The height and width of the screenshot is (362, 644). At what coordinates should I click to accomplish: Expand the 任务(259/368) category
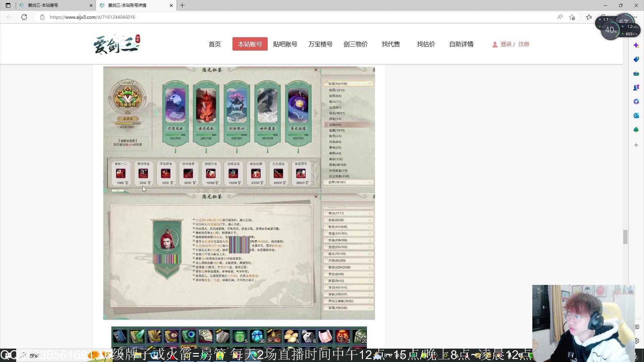coord(348,240)
